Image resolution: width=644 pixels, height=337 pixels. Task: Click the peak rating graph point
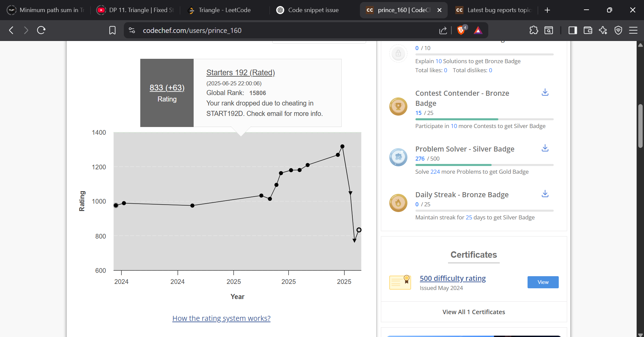[342, 146]
